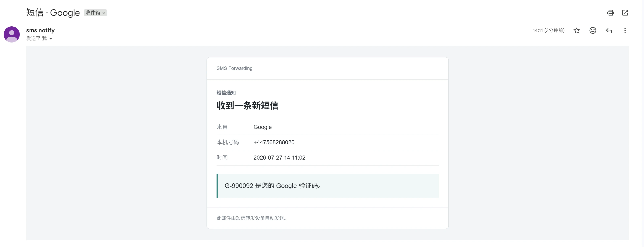Remove the 收件箱 label via its x
The height and width of the screenshot is (247, 644).
103,13
